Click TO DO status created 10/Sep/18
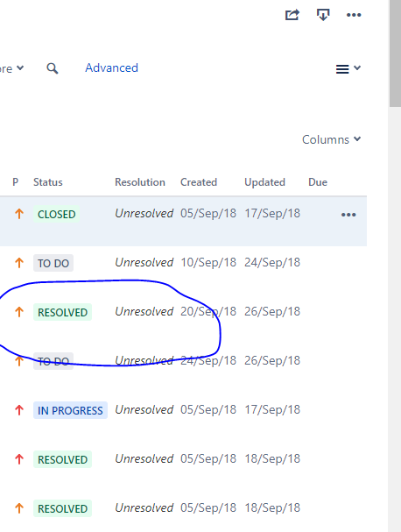Screen dimensions: 401x532 click(53, 263)
